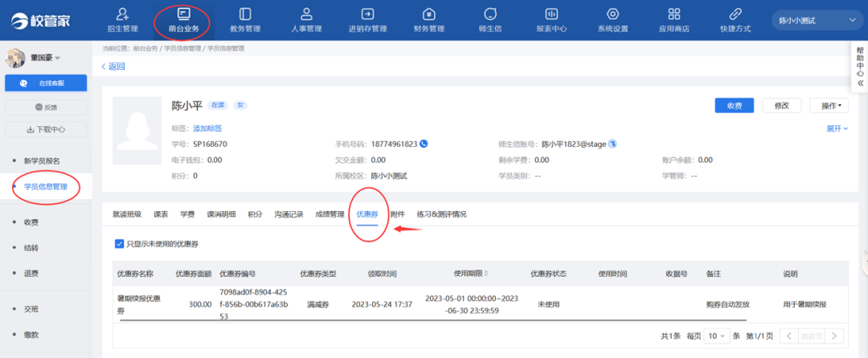Image resolution: width=868 pixels, height=358 pixels.
Task: Expand student details via 展开
Action: pyautogui.click(x=837, y=128)
